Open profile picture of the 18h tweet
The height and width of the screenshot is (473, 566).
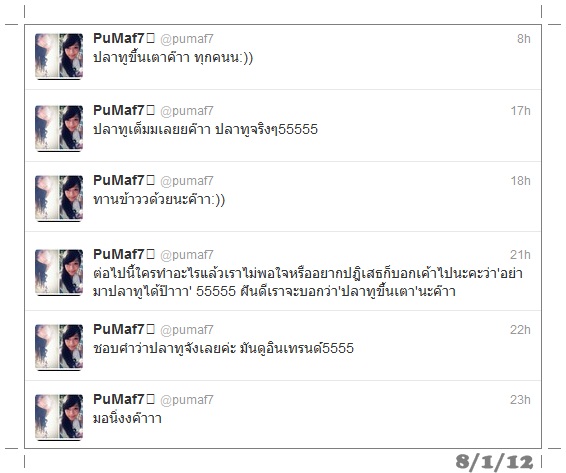tap(59, 198)
